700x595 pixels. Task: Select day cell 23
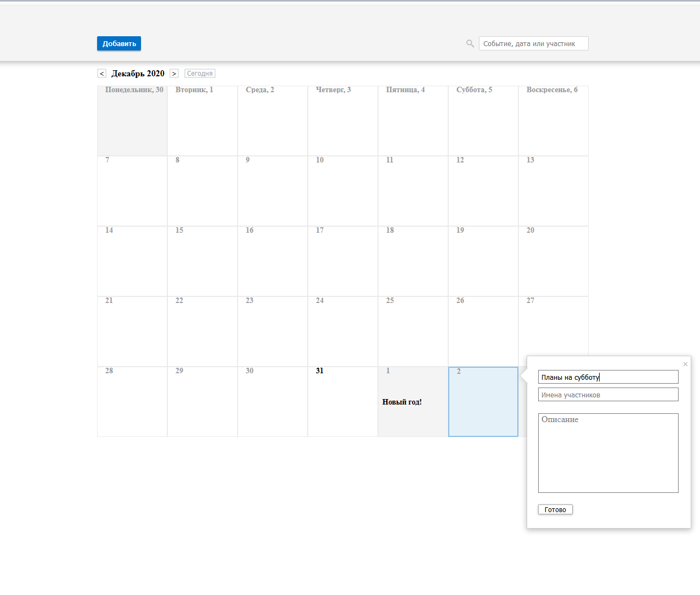pyautogui.click(x=273, y=332)
